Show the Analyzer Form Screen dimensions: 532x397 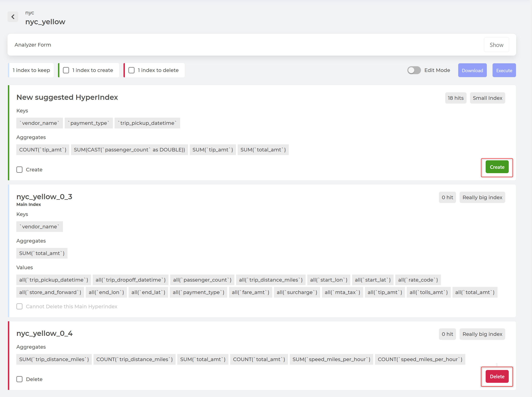pyautogui.click(x=496, y=45)
